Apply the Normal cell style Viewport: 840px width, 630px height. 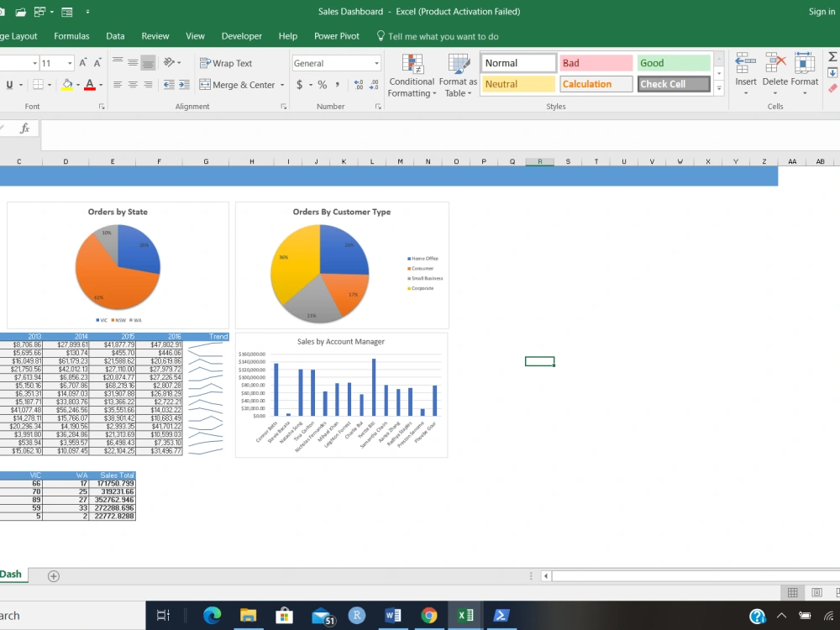click(518, 63)
